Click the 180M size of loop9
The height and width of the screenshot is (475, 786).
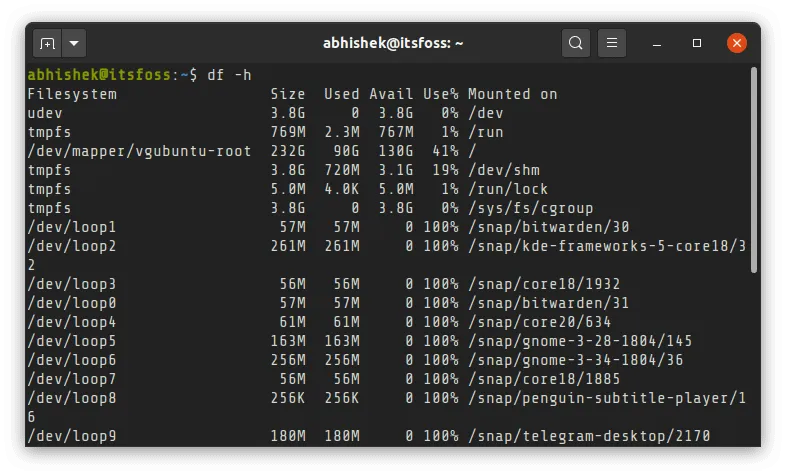(x=288, y=437)
